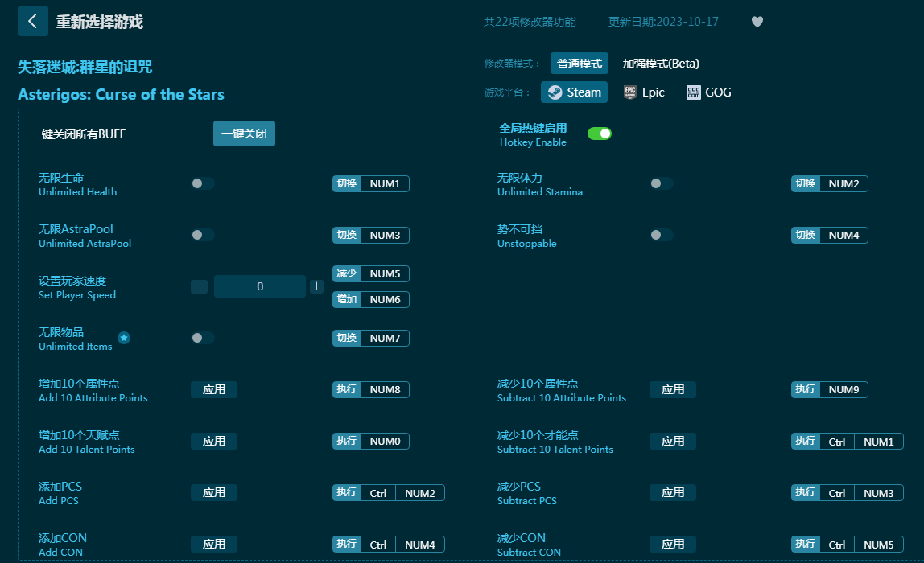Apply Subtract 10 Talent Points

[673, 441]
